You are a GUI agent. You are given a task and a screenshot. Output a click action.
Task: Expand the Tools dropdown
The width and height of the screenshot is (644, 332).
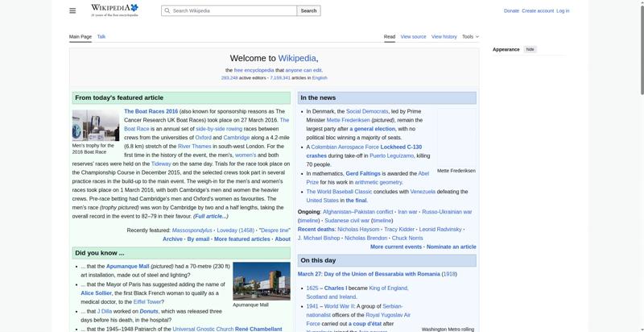469,36
